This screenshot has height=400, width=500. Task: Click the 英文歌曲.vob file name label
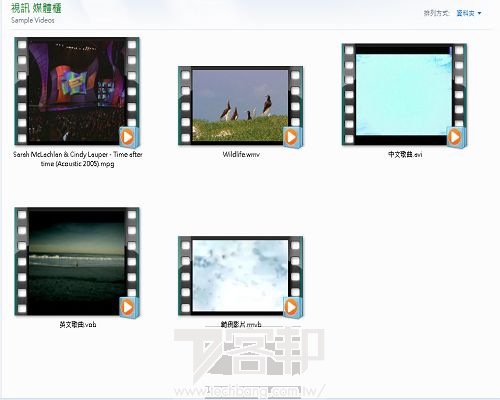tap(78, 324)
